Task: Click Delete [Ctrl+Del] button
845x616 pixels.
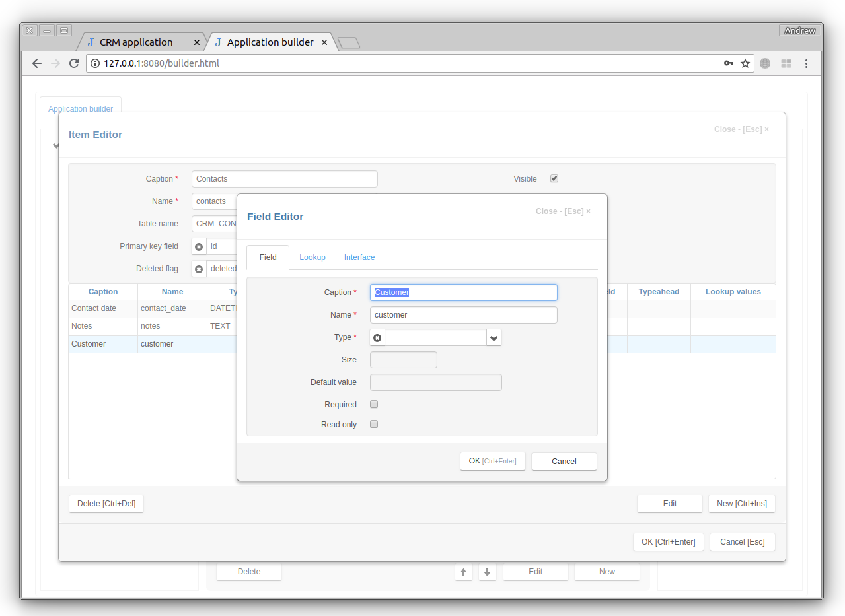Action: coord(106,504)
